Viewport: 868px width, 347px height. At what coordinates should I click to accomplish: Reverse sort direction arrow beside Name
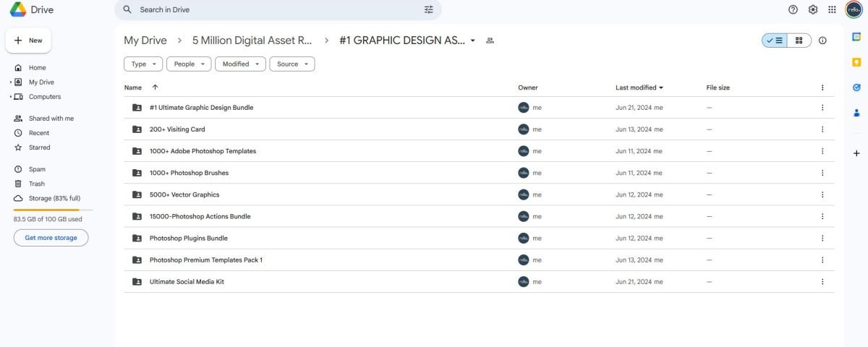click(x=155, y=87)
